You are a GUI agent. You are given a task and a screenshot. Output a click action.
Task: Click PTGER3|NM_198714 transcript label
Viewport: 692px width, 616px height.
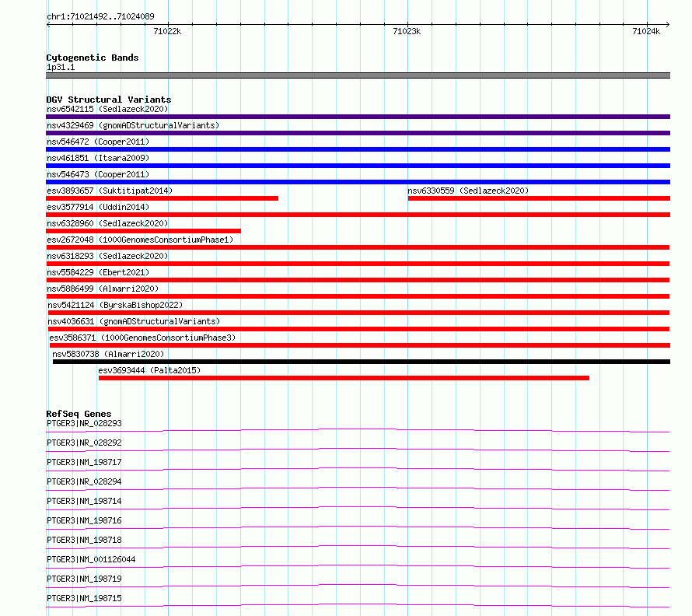point(84,501)
